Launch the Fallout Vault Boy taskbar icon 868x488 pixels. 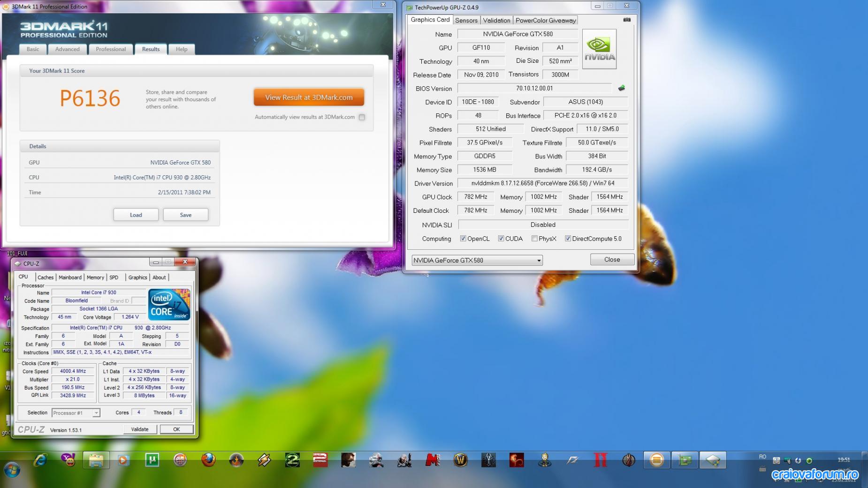(x=545, y=460)
